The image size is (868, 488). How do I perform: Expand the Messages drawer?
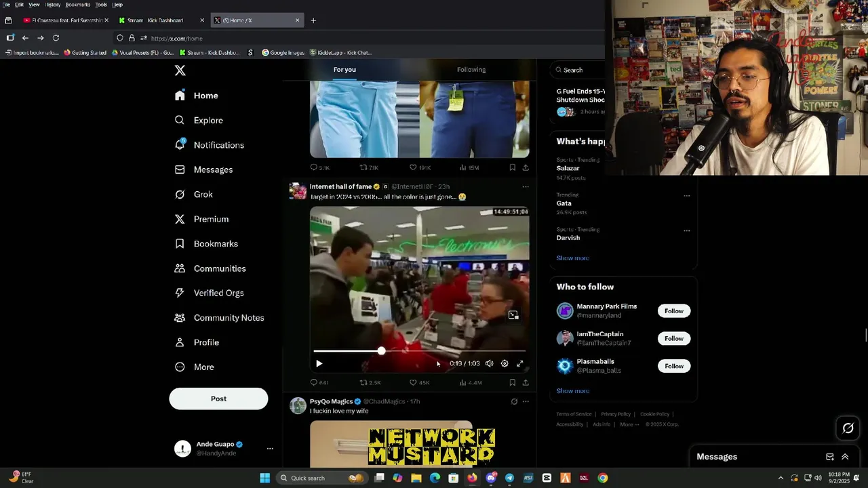pyautogui.click(x=845, y=457)
